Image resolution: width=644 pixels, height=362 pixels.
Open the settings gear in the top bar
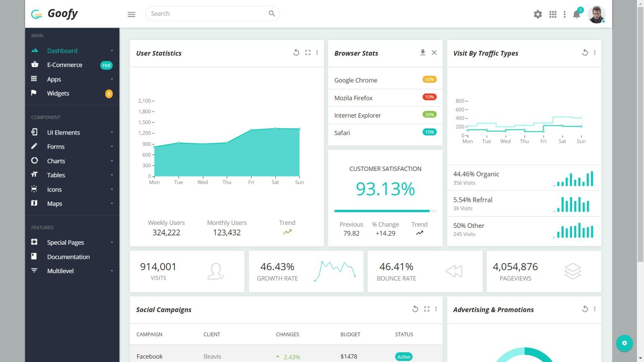(x=538, y=14)
